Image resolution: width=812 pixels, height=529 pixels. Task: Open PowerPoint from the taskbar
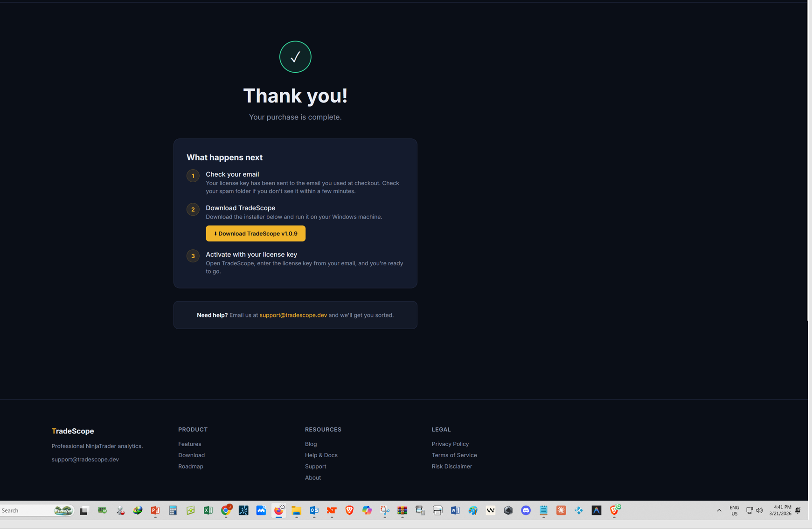pyautogui.click(x=155, y=510)
